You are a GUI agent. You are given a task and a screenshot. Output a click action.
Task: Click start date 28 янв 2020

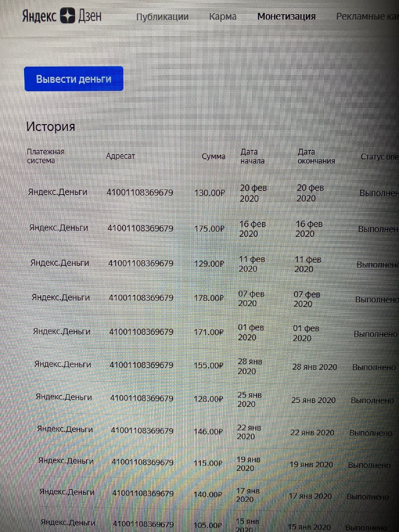tap(250, 366)
